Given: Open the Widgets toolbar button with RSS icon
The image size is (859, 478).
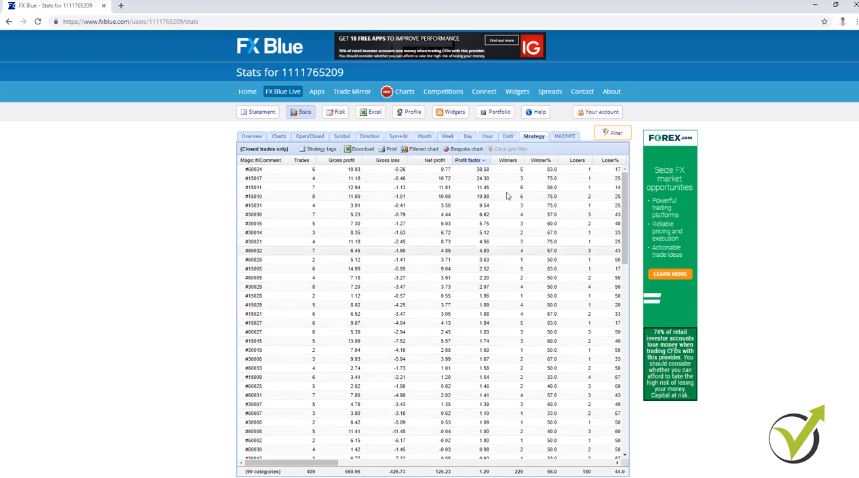Looking at the screenshot, I should [450, 112].
